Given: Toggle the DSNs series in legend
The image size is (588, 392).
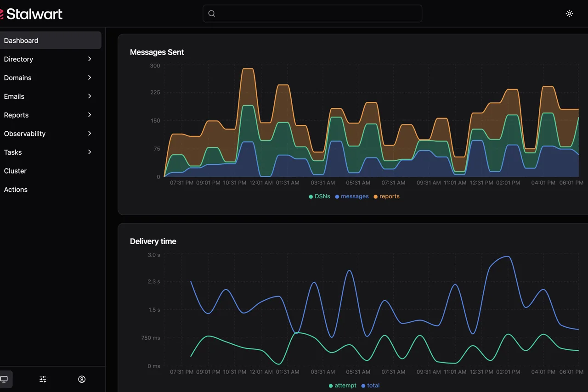Looking at the screenshot, I should (319, 196).
